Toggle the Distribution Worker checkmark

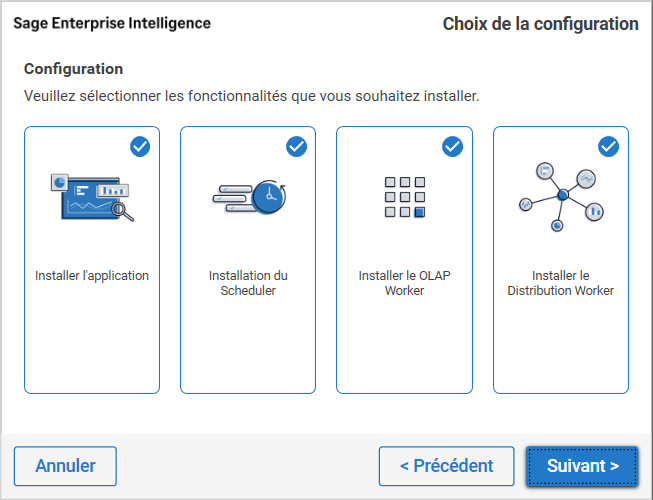click(608, 147)
